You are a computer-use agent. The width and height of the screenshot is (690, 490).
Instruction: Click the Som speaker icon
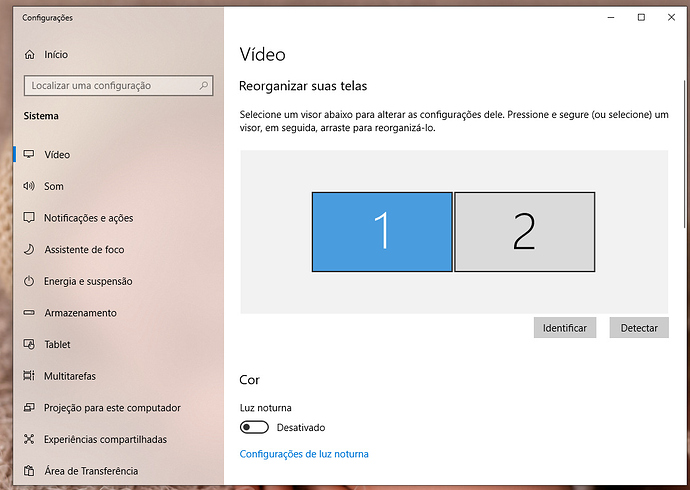29,186
